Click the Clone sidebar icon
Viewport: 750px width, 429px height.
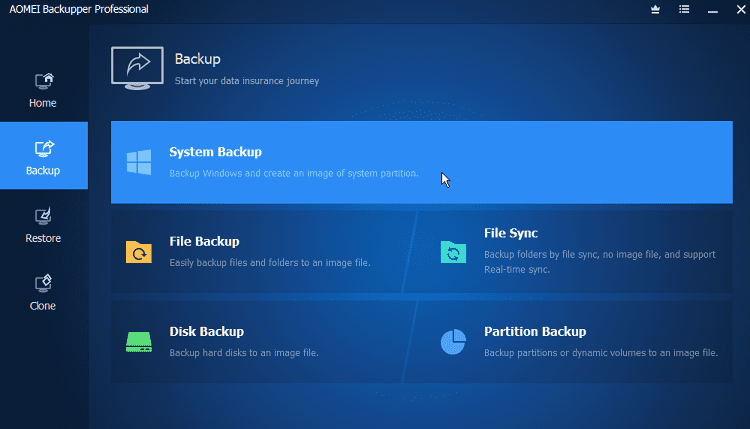point(43,284)
